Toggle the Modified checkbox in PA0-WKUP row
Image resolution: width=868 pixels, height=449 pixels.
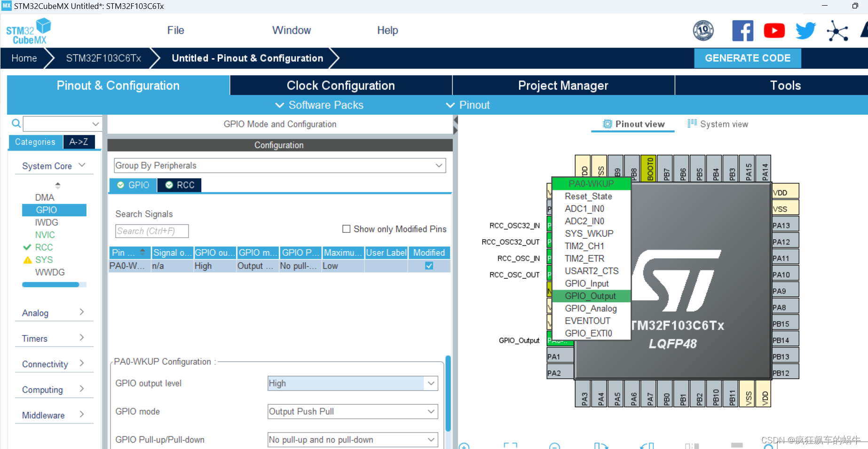[429, 266]
